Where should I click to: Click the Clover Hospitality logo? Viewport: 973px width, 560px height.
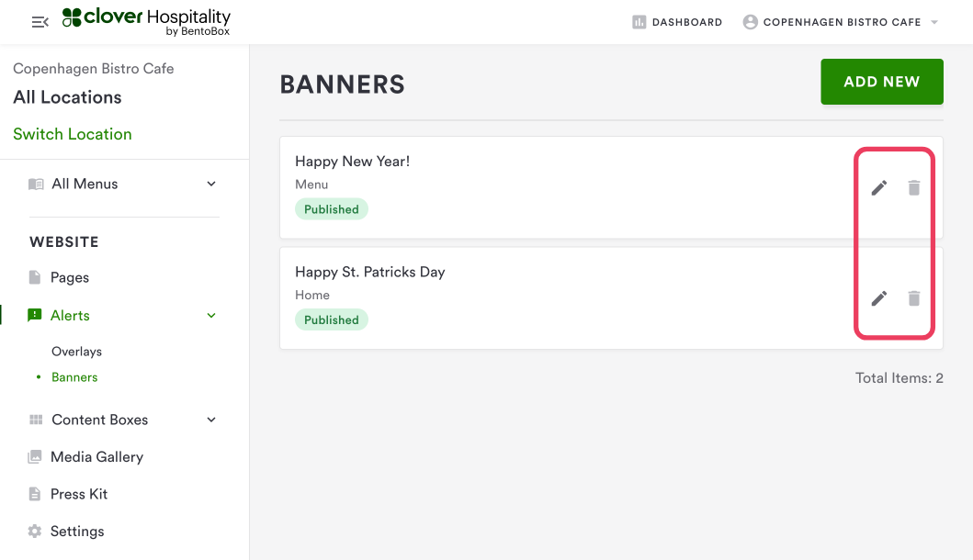146,22
